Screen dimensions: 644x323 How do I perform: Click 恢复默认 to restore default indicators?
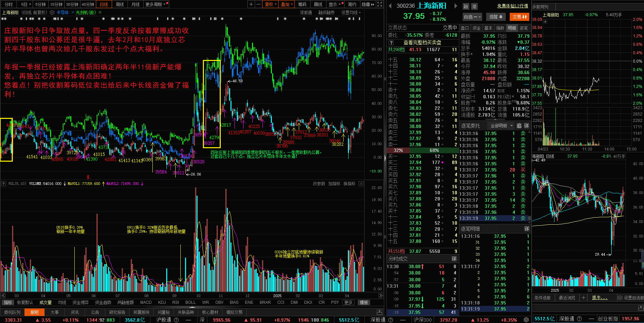tap(25, 302)
